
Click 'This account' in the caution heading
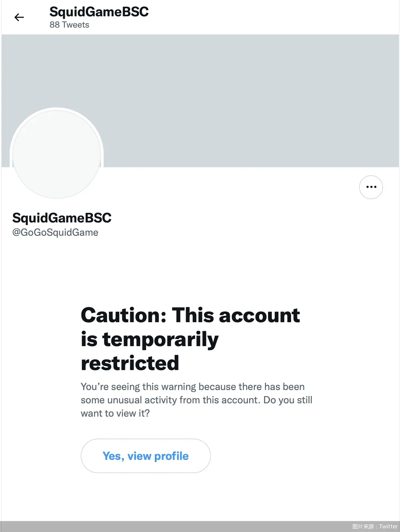pyautogui.click(x=236, y=315)
